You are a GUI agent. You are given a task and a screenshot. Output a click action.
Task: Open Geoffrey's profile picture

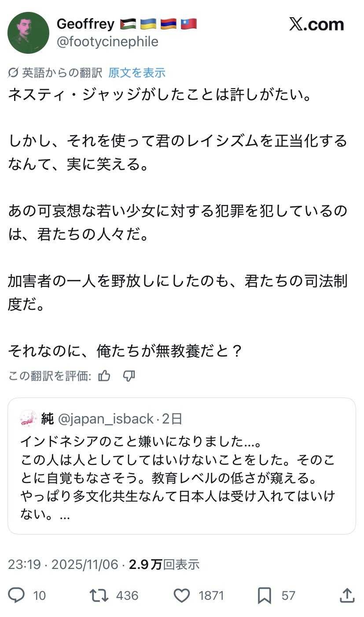click(x=29, y=33)
